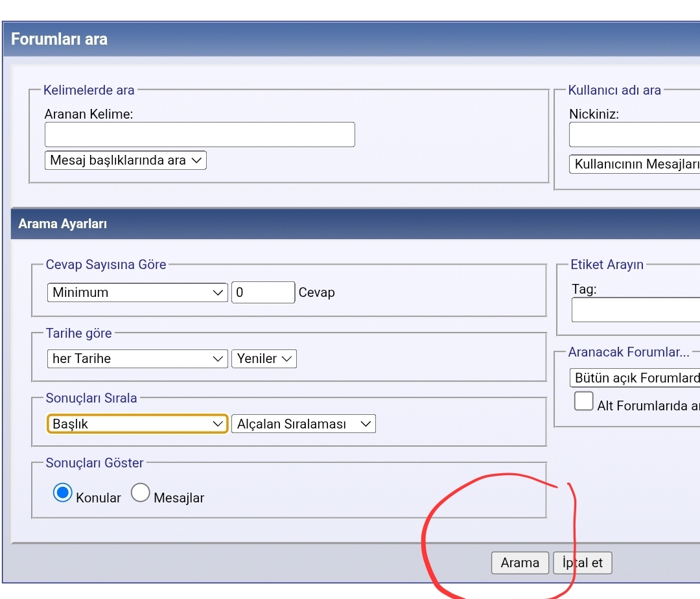Click the Cevap number field showing 0
700x599 pixels.
[262, 292]
